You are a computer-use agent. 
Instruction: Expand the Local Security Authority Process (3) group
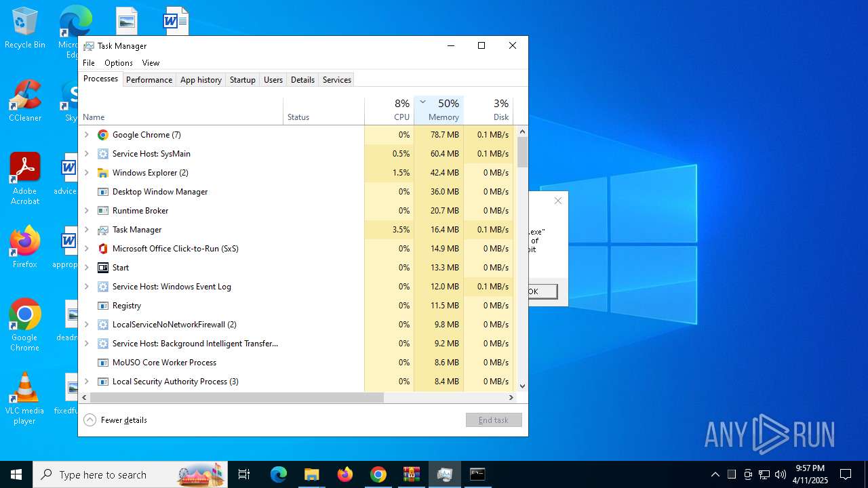(86, 382)
